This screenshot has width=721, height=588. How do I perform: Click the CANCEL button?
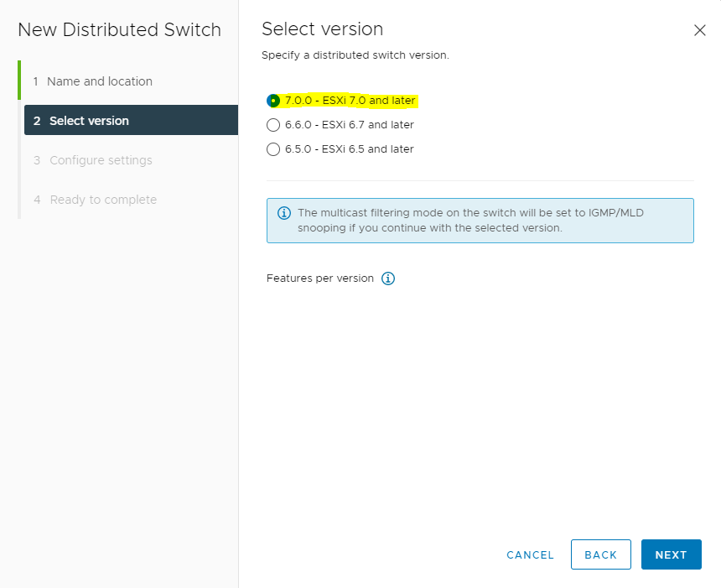tap(530, 555)
